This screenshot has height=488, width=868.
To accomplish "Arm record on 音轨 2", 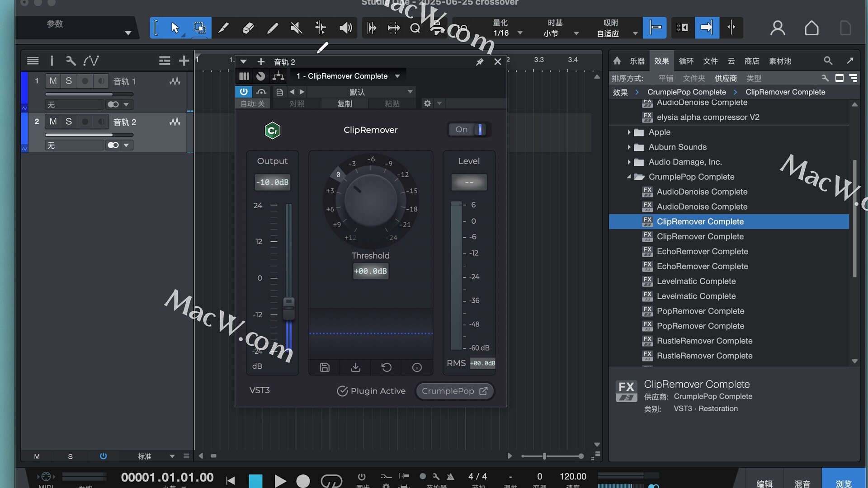I will (x=85, y=122).
